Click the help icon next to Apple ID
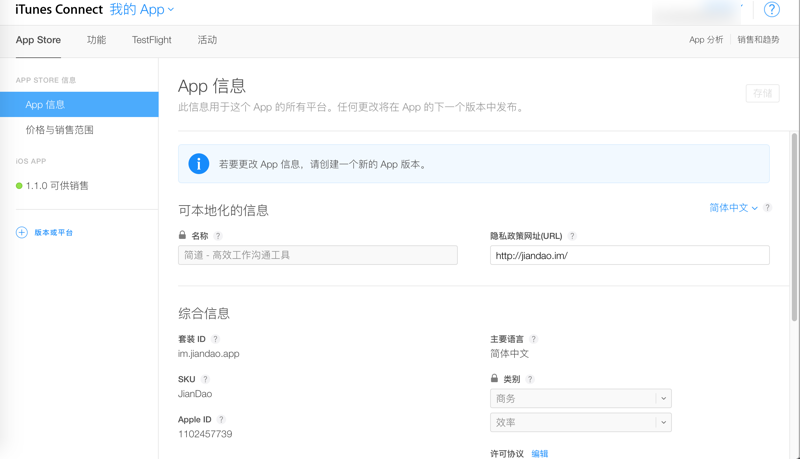This screenshot has width=800, height=459. click(x=221, y=419)
